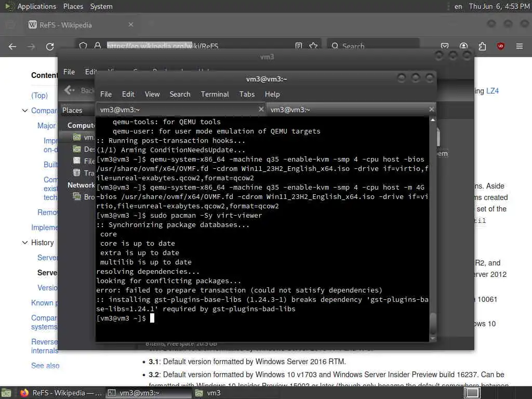
Task: Select the Trash icon in Places sidebar
Action: 77,172
